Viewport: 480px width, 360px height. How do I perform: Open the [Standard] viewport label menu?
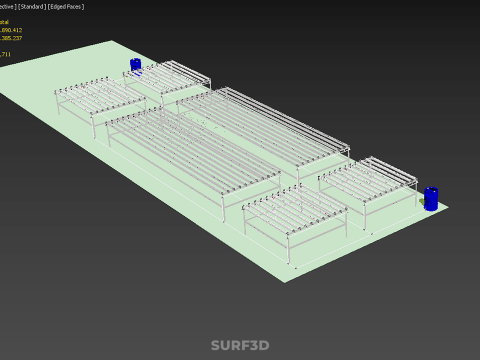coord(32,7)
